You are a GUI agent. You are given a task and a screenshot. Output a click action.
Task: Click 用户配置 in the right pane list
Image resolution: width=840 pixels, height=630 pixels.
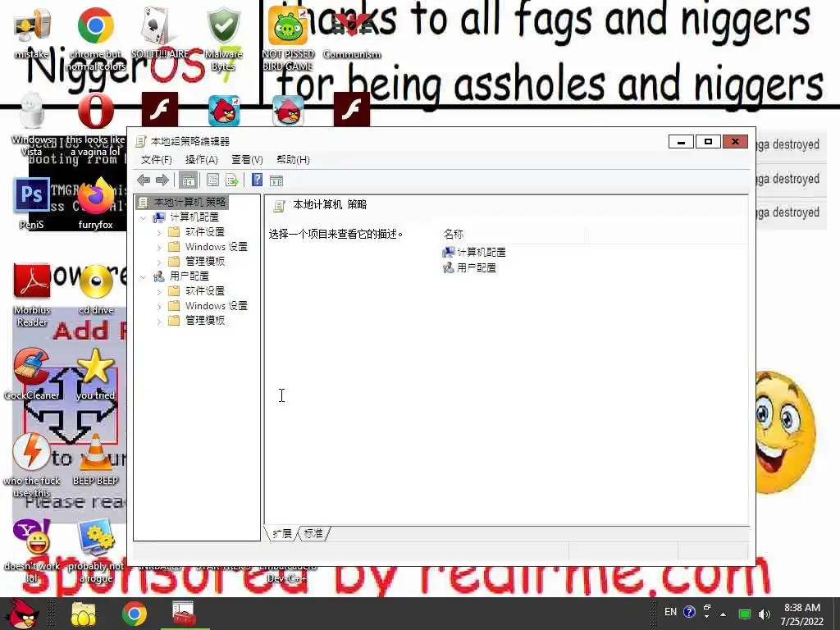pos(469,268)
